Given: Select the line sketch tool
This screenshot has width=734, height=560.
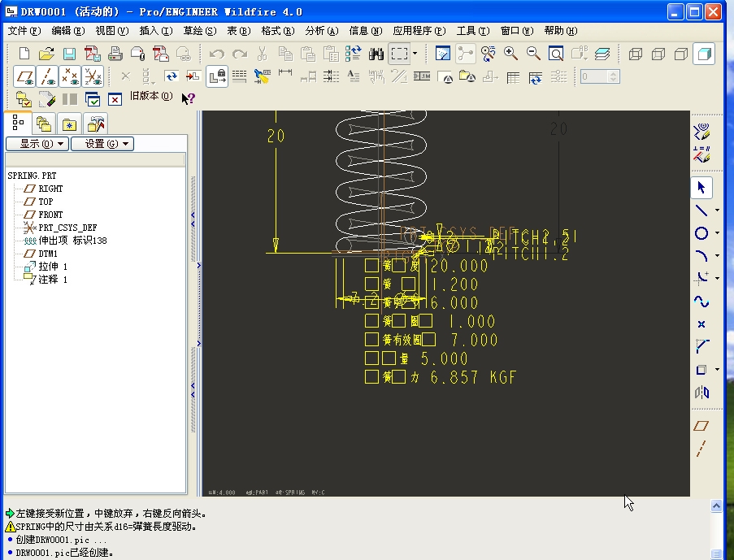Looking at the screenshot, I should point(701,211).
